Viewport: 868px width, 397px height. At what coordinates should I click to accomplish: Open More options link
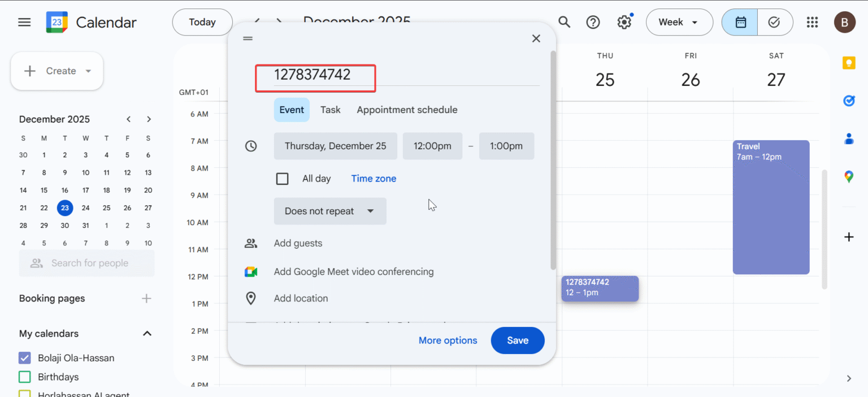tap(448, 340)
